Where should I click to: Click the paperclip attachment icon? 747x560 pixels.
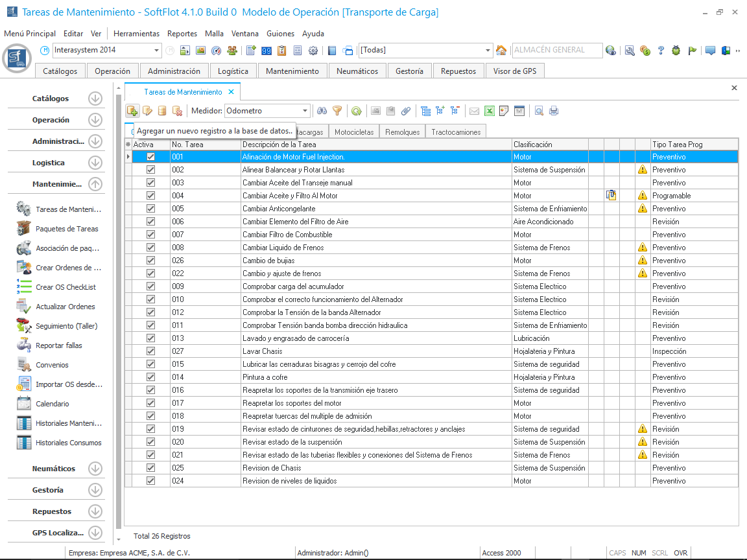pos(406,111)
